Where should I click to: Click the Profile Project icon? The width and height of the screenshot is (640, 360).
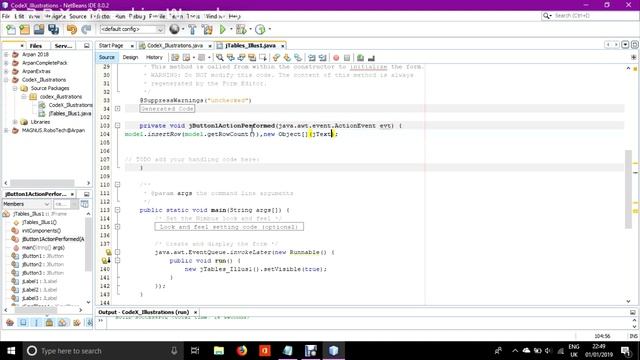tap(260, 29)
